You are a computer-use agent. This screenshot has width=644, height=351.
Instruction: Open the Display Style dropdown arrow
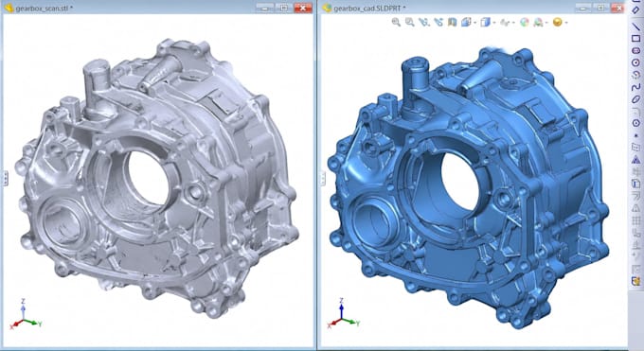point(494,23)
